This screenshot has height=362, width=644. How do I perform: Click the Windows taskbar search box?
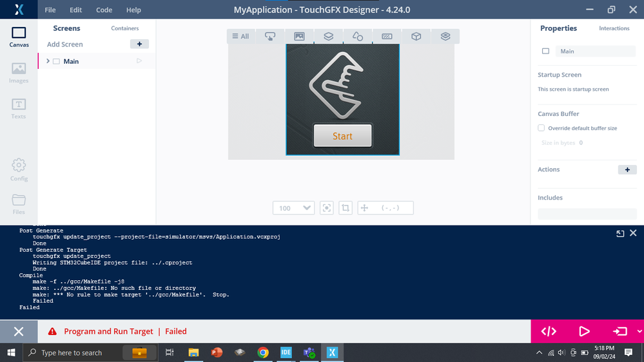click(91, 352)
